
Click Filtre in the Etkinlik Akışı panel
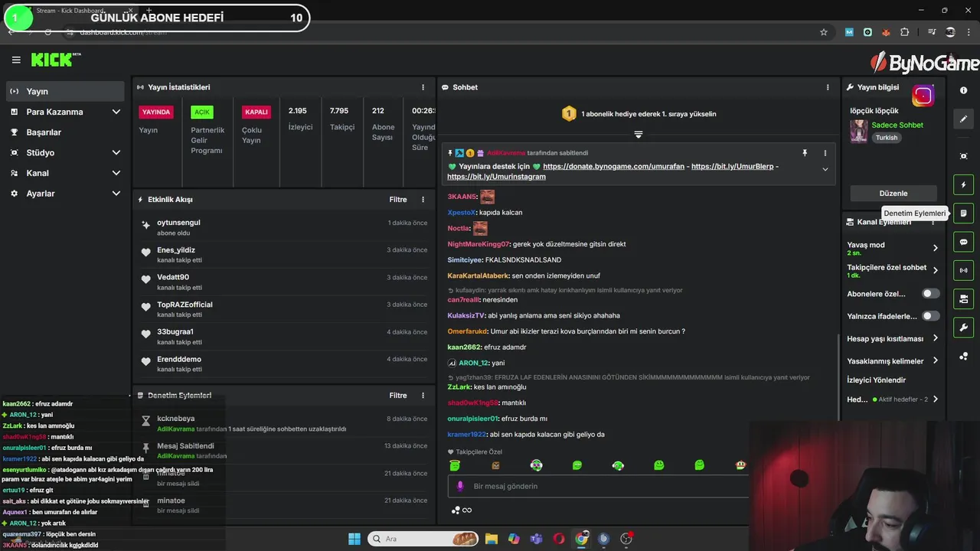tap(398, 200)
